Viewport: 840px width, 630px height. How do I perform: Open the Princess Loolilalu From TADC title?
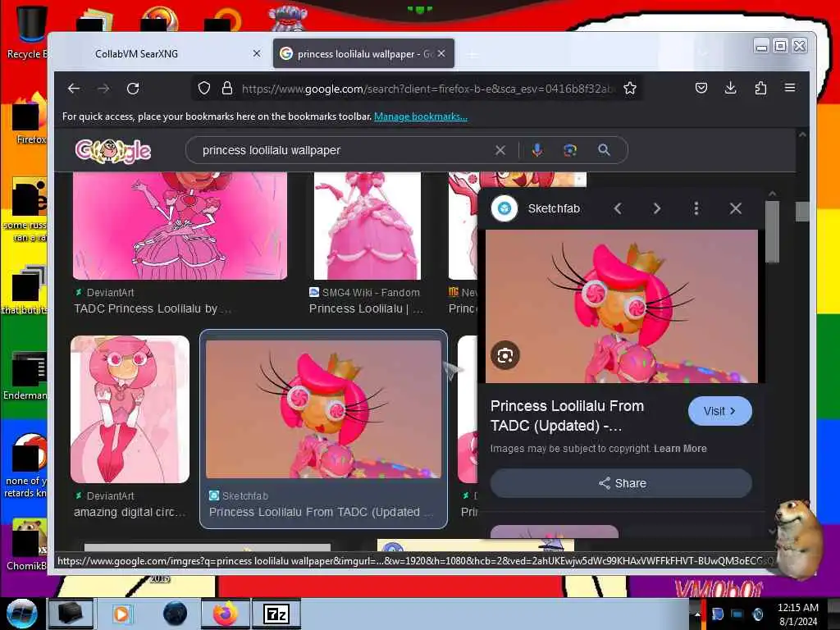568,416
